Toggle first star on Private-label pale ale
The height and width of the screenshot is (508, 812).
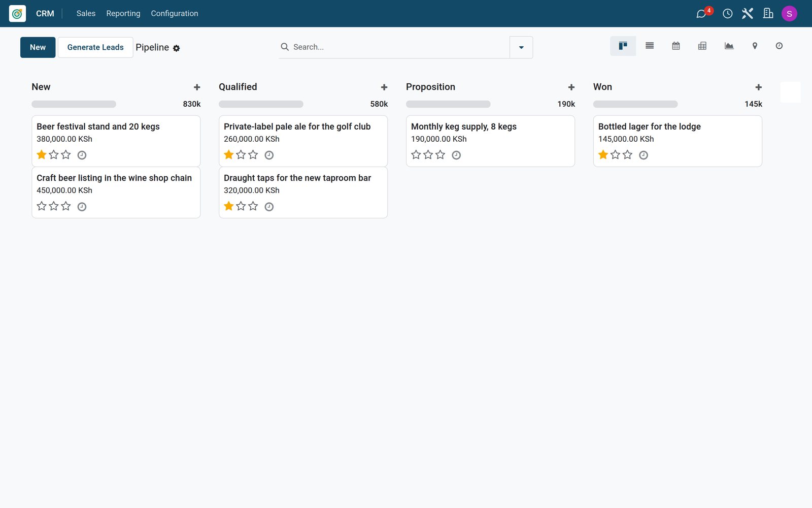coord(229,154)
